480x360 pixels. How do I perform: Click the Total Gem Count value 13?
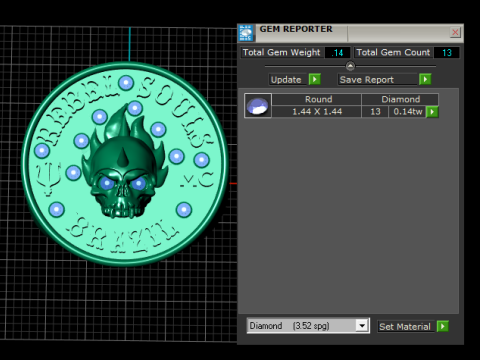click(447, 52)
